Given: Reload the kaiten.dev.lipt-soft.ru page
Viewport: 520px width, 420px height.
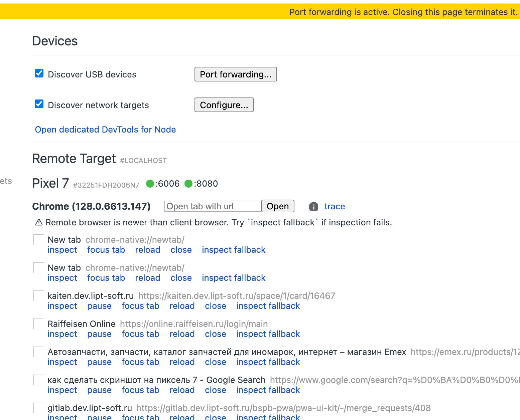Looking at the screenshot, I should pyautogui.click(x=182, y=306).
